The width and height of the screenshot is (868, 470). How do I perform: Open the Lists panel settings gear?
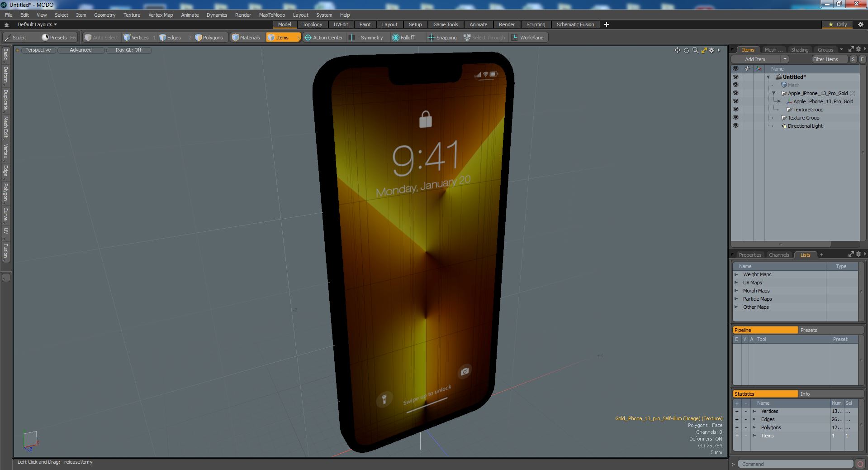tap(859, 254)
